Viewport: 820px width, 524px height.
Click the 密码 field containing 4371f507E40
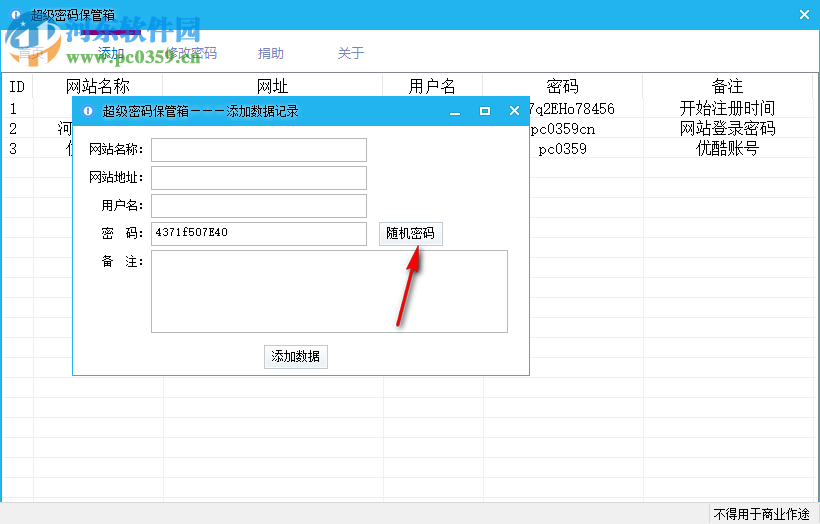coord(259,234)
